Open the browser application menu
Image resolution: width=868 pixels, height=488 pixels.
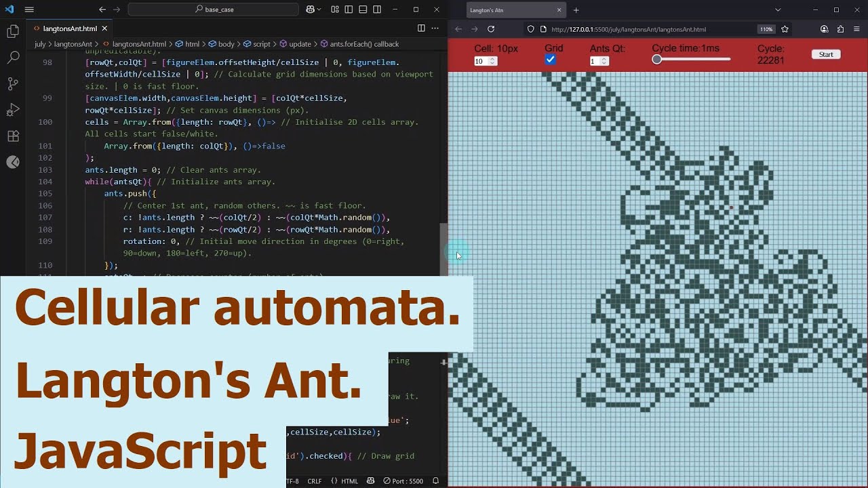pyautogui.click(x=856, y=29)
